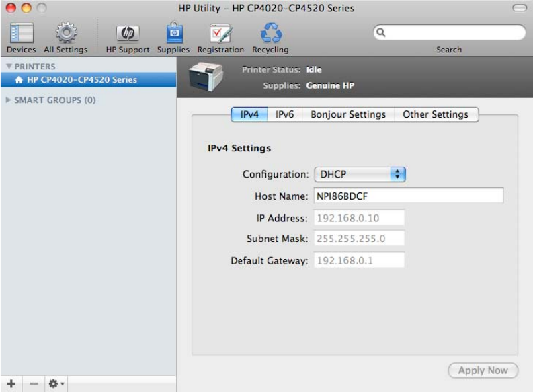The image size is (533, 392).
Task: Click the Subnet Mask field
Action: [359, 239]
